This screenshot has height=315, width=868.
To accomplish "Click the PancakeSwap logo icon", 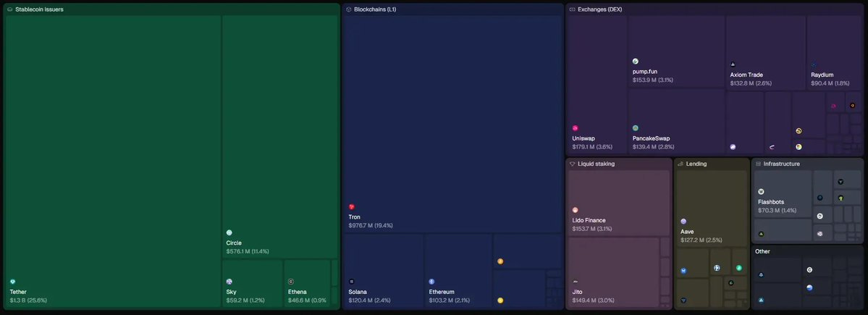I will [x=636, y=128].
